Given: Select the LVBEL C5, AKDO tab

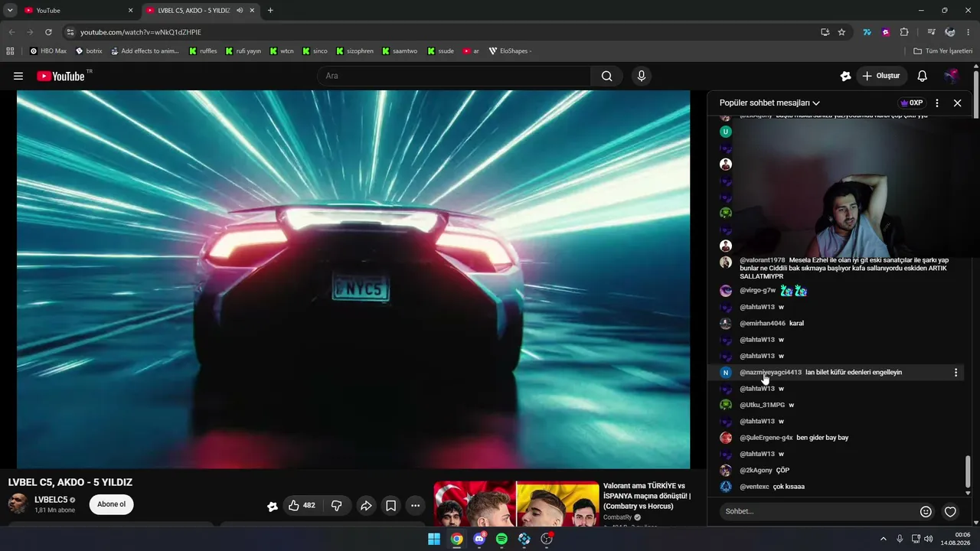Looking at the screenshot, I should 201,11.
